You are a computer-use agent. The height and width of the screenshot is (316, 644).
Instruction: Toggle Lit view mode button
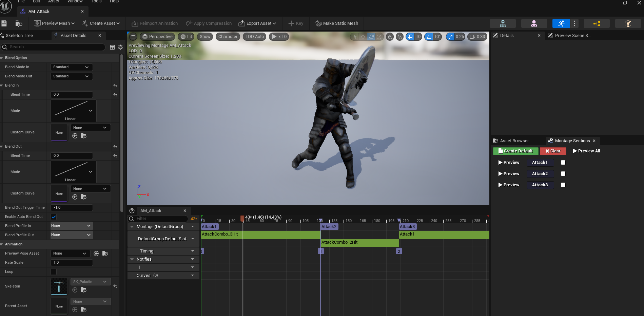point(187,37)
